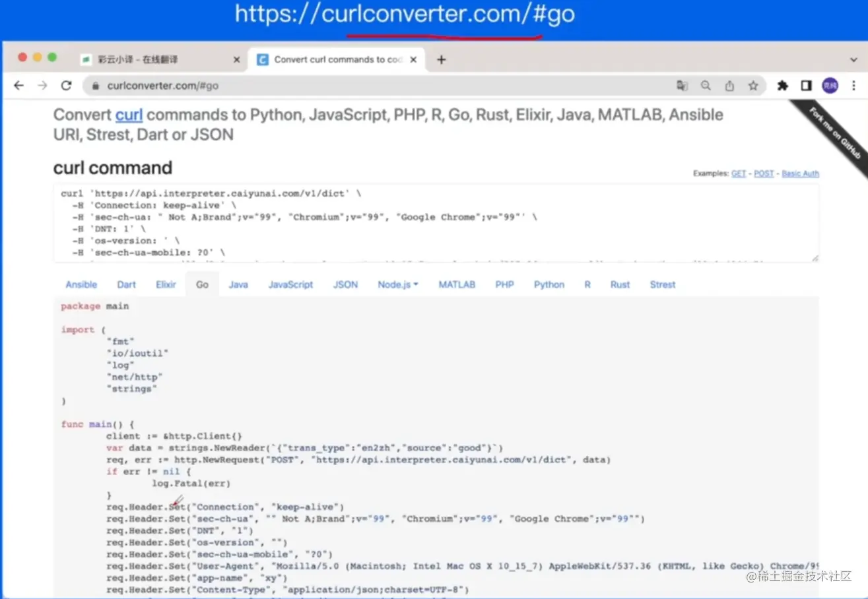Reload the curlconverter page

(x=66, y=86)
